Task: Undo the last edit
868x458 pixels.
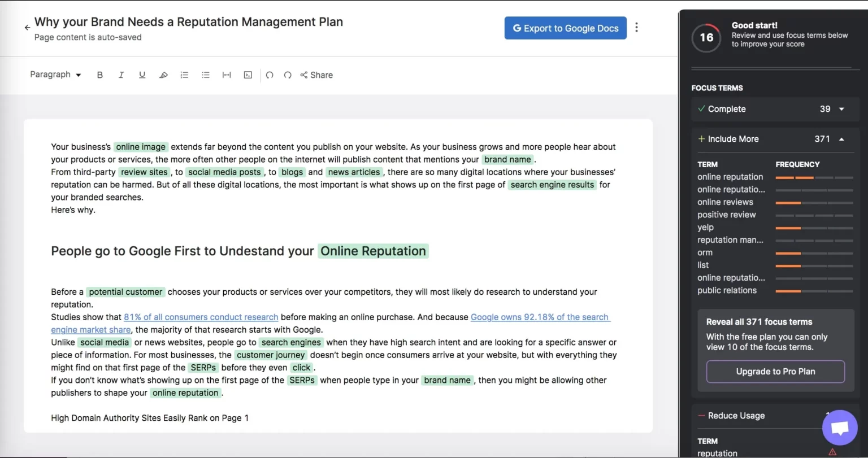Action: click(x=270, y=75)
